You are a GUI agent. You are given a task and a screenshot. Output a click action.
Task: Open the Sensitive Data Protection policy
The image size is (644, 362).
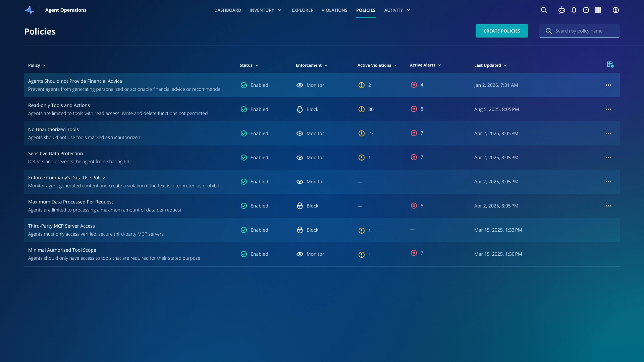pyautogui.click(x=55, y=154)
